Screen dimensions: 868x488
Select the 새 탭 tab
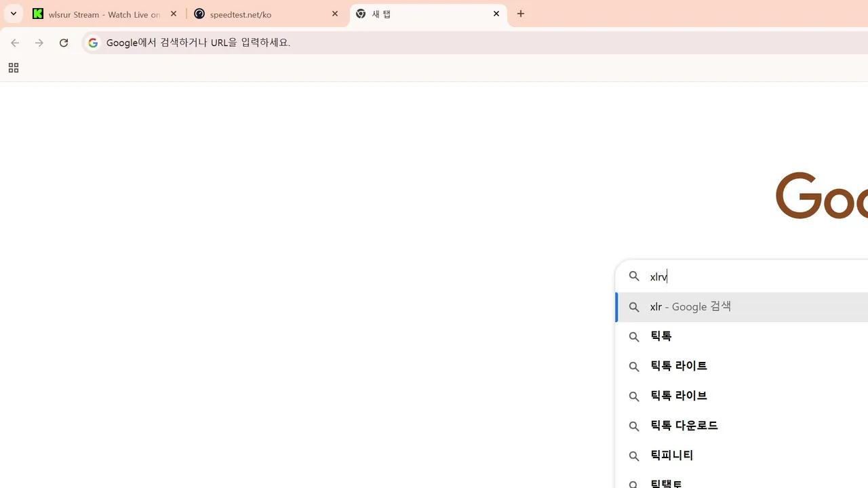428,14
